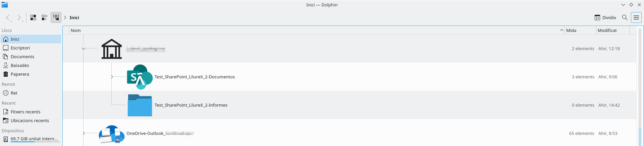Select Test_SharePoint_LliureX_2-Informes folder
Image resolution: width=644 pixels, height=146 pixels.
click(x=191, y=105)
